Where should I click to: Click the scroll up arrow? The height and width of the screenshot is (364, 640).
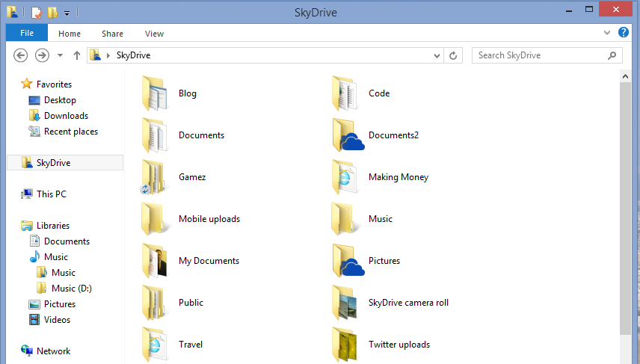[625, 76]
